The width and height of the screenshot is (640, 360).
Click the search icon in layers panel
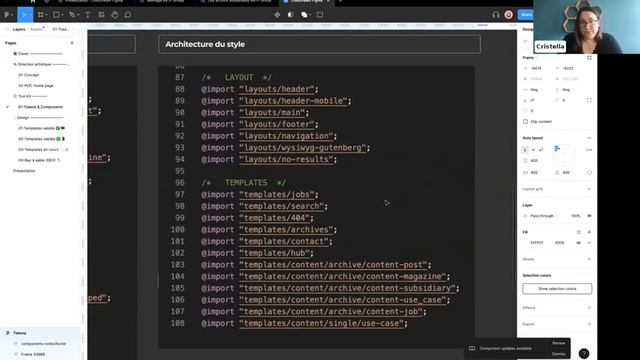point(7,29)
